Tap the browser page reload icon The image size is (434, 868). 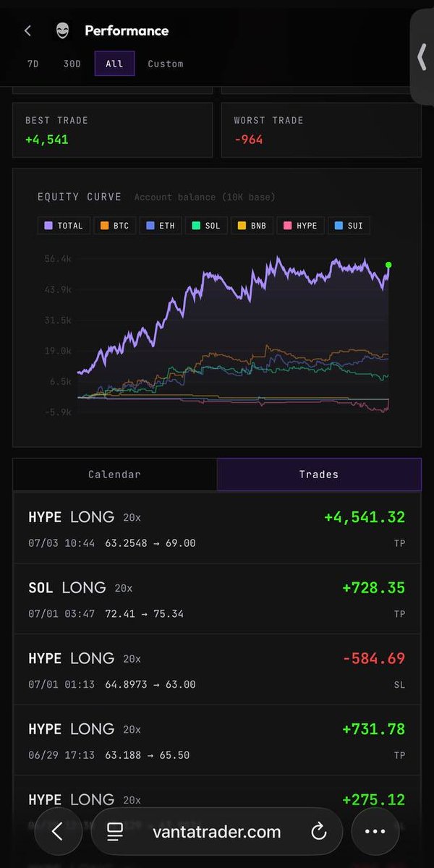pyautogui.click(x=319, y=832)
